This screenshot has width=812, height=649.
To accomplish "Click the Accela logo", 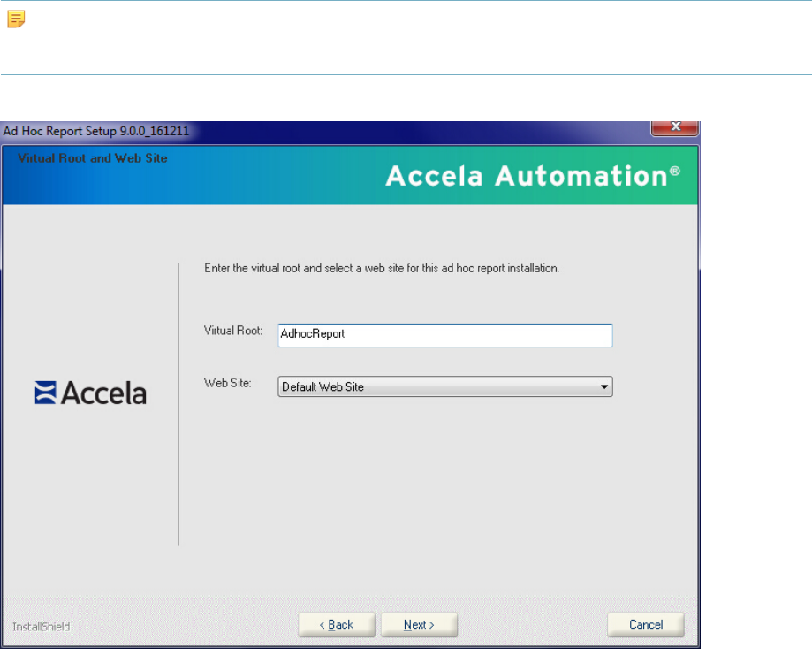I will pyautogui.click(x=91, y=393).
